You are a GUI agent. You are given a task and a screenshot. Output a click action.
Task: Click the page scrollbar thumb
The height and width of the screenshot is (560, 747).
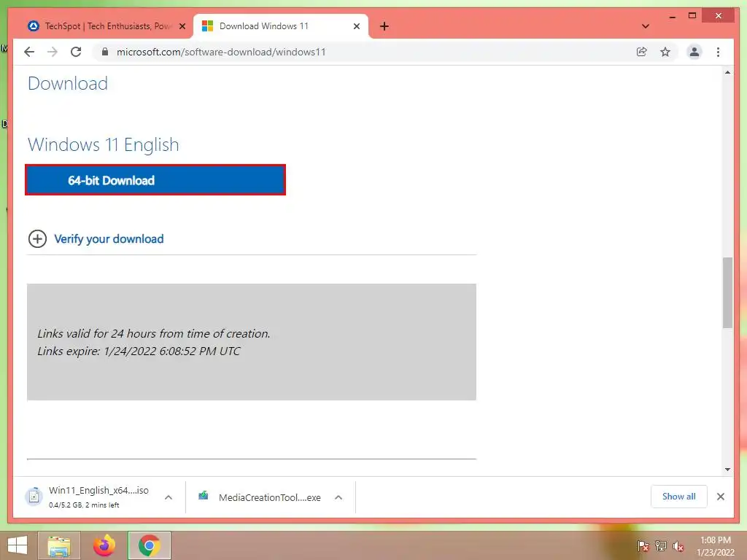click(x=727, y=292)
